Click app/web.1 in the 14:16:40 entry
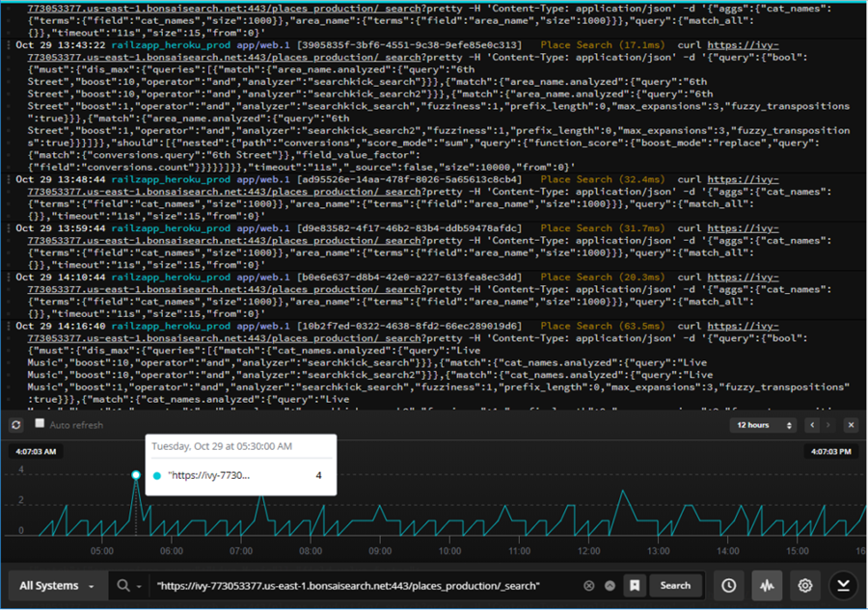 tap(263, 326)
